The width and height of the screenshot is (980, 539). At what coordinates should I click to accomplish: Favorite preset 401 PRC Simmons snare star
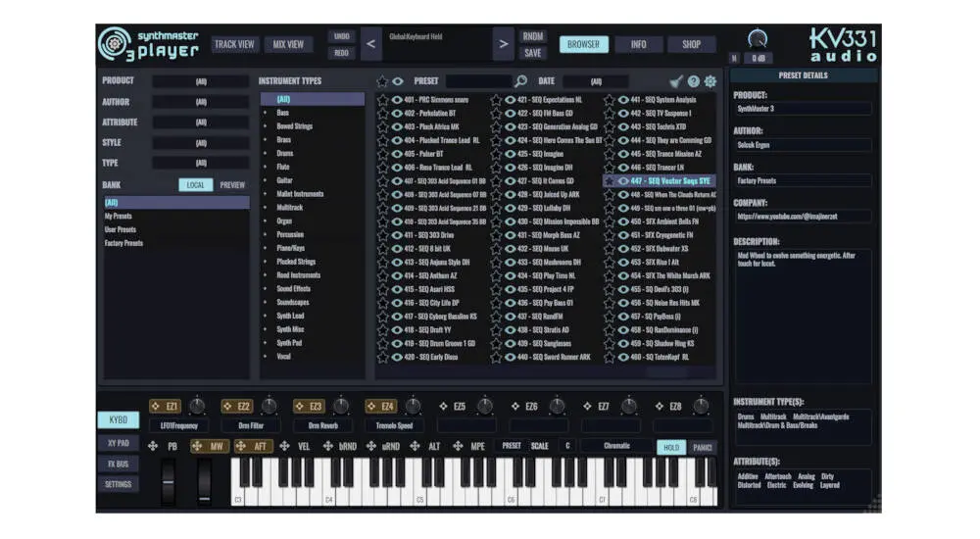(x=383, y=99)
